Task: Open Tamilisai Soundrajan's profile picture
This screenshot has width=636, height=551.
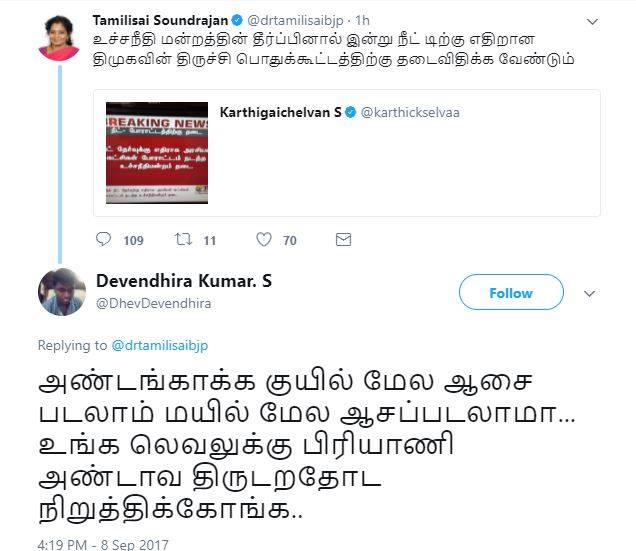Action: click(x=59, y=38)
